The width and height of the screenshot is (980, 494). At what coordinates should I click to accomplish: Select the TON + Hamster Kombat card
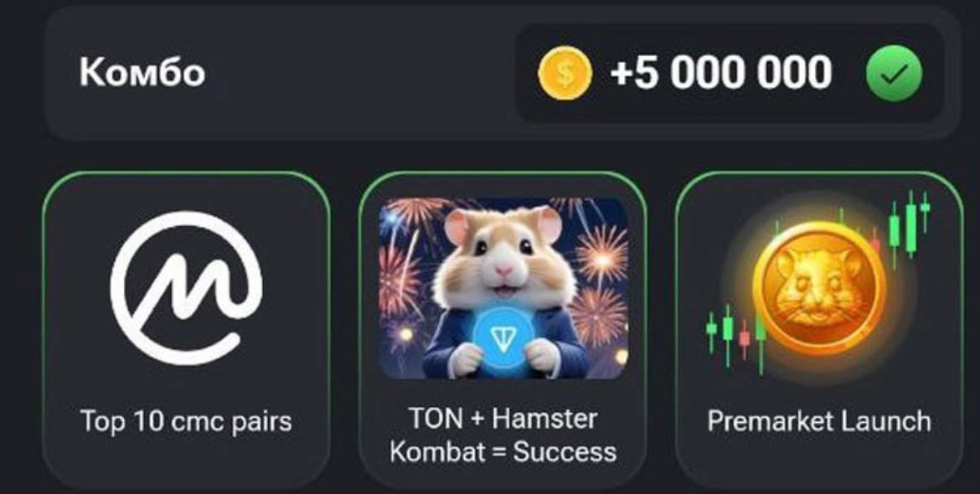click(x=503, y=331)
